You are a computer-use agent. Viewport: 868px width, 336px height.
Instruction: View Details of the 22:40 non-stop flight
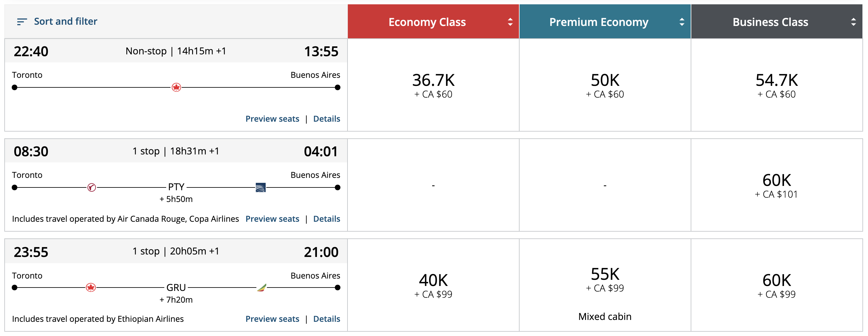pyautogui.click(x=327, y=119)
